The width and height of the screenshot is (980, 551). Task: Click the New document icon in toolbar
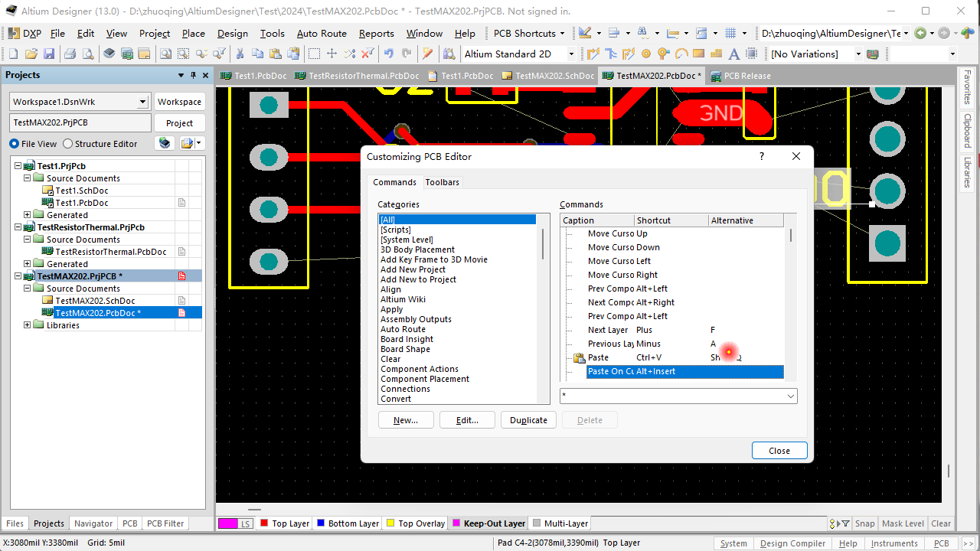pos(13,54)
